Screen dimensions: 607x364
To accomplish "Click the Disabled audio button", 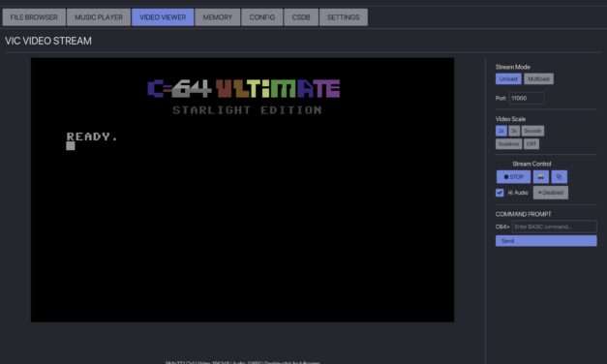I will [551, 193].
